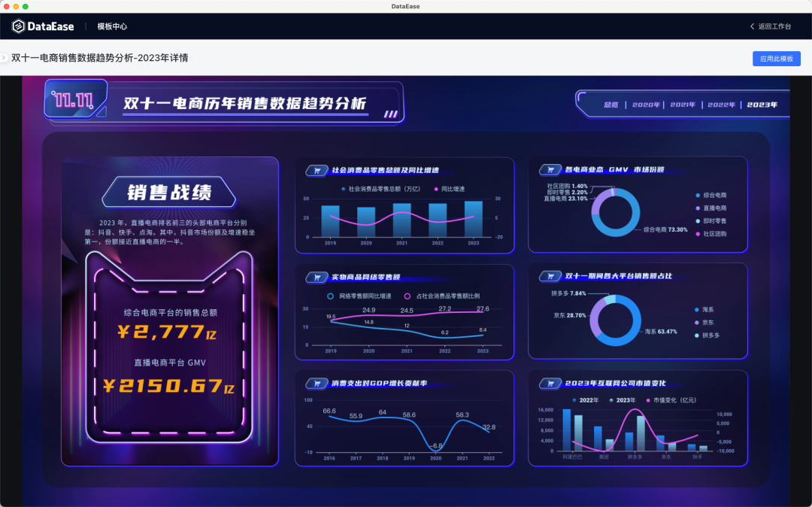812x507 pixels.
Task: Click the page title 双十一电商销售数据趋势分析-2023年详情
Action: click(100, 58)
